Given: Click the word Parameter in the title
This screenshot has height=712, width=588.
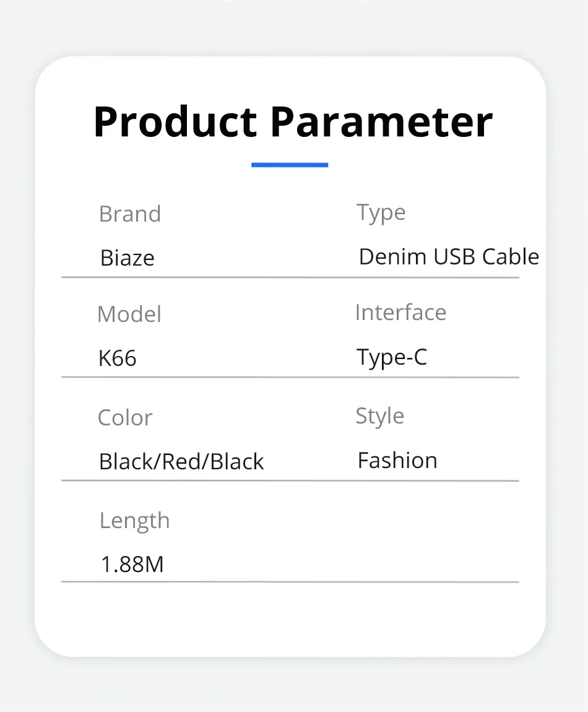Looking at the screenshot, I should tap(382, 122).
